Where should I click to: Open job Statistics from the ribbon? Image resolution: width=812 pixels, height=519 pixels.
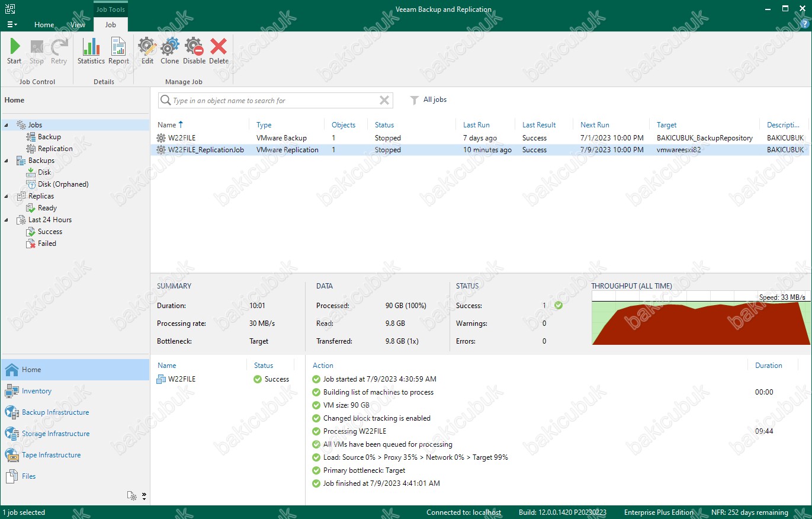[x=91, y=51]
